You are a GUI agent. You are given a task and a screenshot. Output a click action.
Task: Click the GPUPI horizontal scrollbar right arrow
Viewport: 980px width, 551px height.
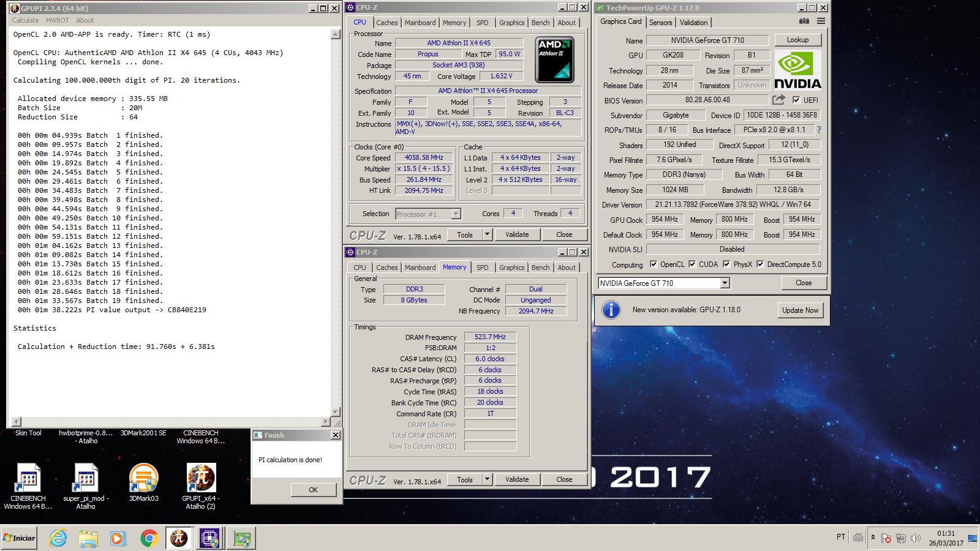[x=326, y=422]
